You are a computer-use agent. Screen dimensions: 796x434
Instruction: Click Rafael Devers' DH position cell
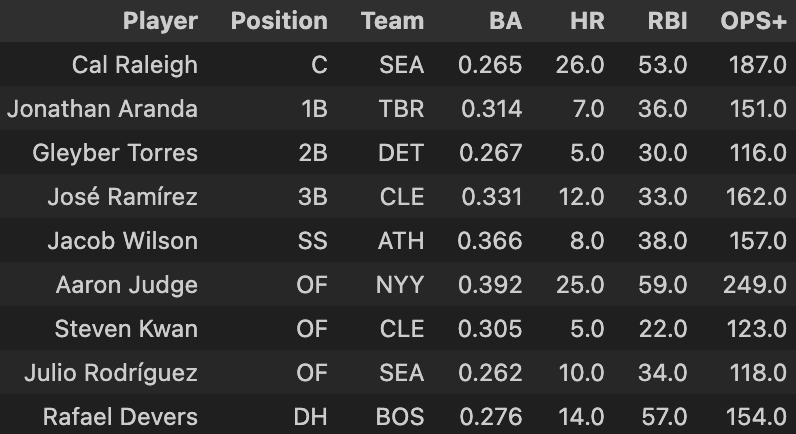pyautogui.click(x=311, y=417)
